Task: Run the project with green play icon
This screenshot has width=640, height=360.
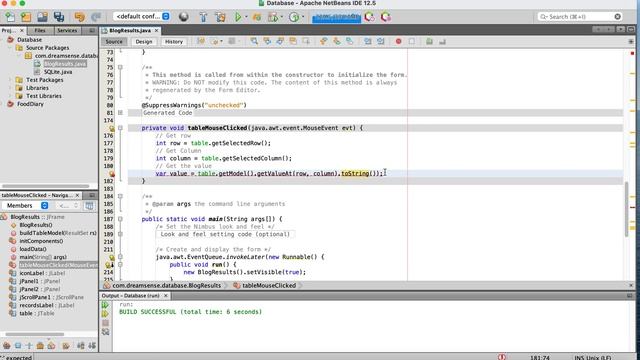Action: tap(238, 17)
